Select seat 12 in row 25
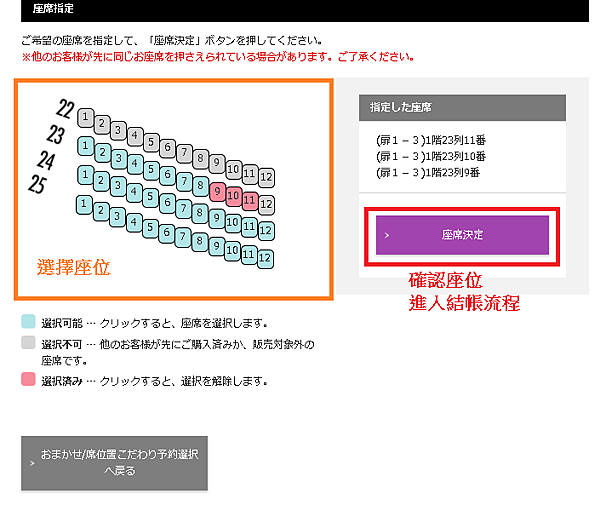 click(266, 259)
